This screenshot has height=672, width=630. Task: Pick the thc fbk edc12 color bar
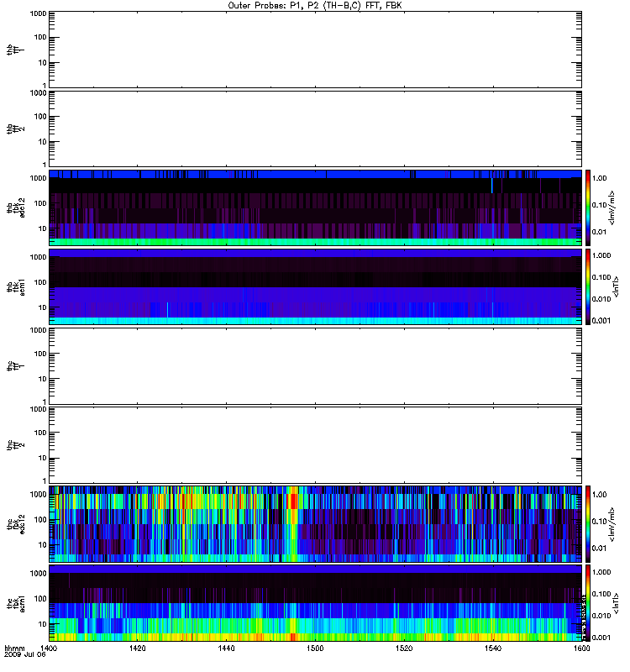(x=588, y=524)
